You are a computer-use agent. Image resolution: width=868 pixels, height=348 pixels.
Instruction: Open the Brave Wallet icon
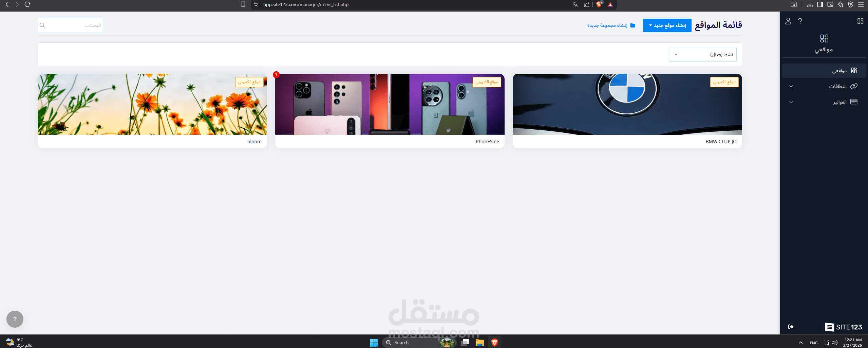pos(830,4)
